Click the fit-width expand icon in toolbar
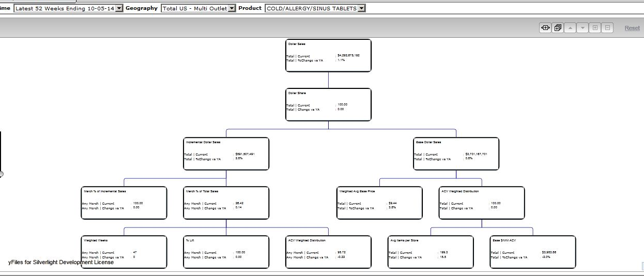This screenshot has height=276, width=644. [545, 28]
